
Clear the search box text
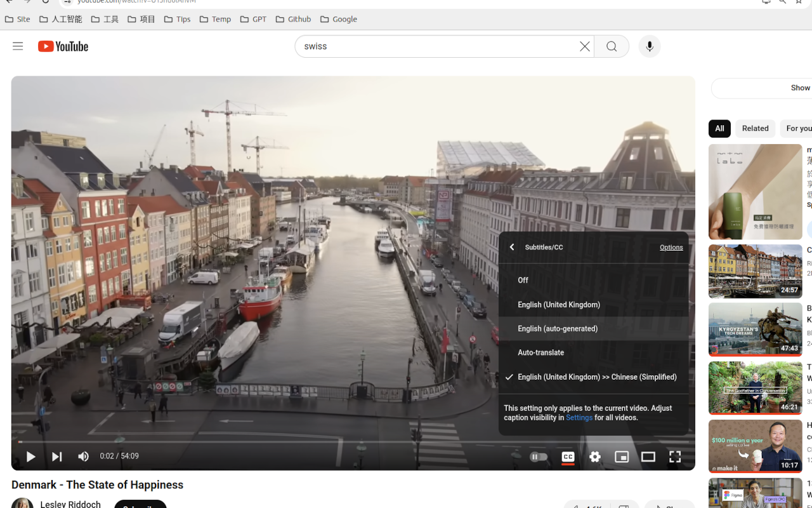click(x=584, y=46)
